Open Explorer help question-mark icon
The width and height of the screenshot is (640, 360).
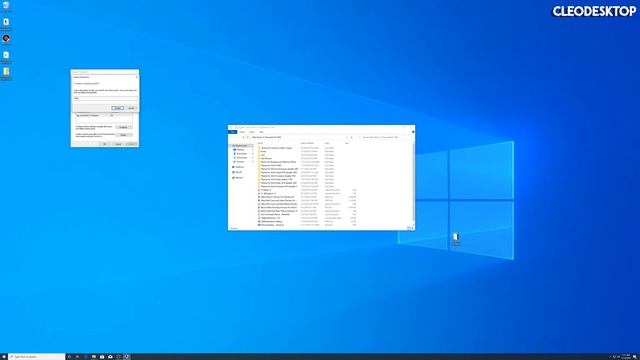[413, 132]
